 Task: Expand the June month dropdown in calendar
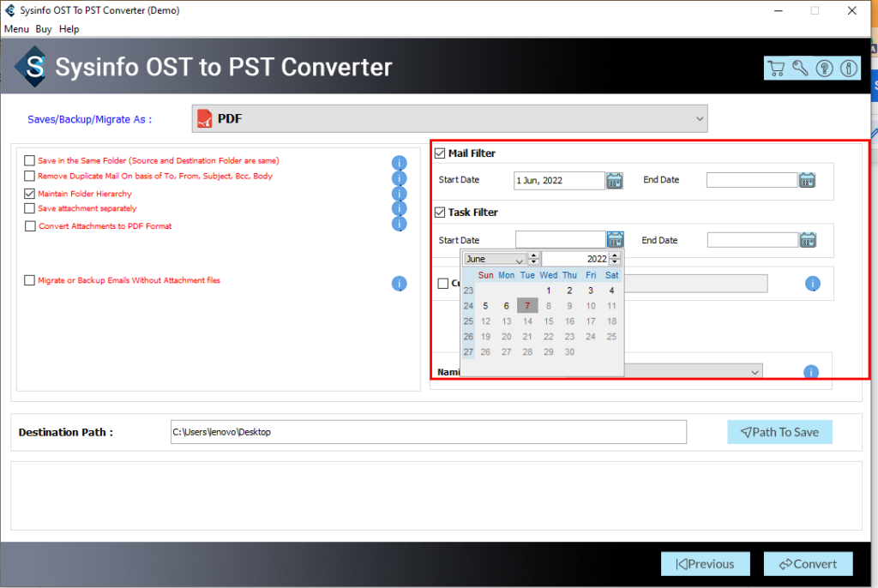tap(495, 259)
